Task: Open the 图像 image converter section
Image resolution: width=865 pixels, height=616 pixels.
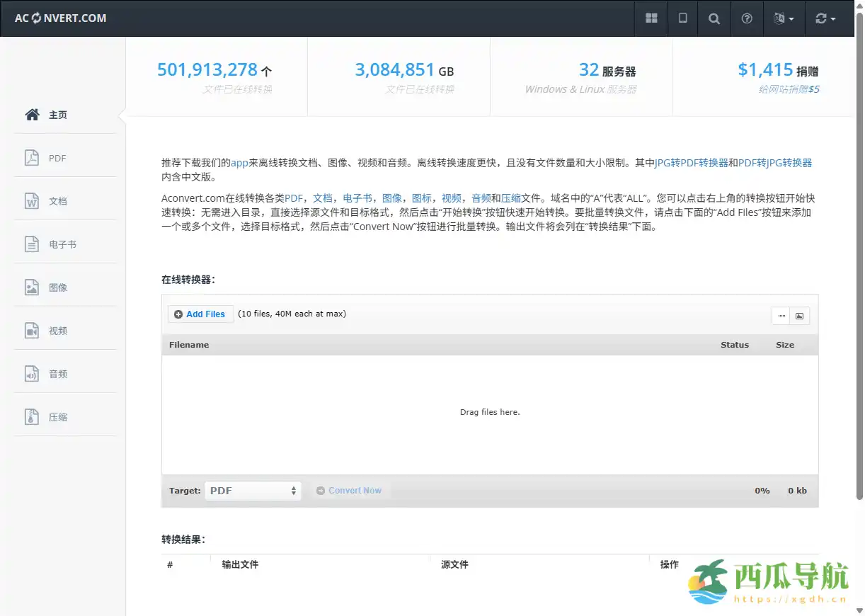Action: [x=57, y=287]
